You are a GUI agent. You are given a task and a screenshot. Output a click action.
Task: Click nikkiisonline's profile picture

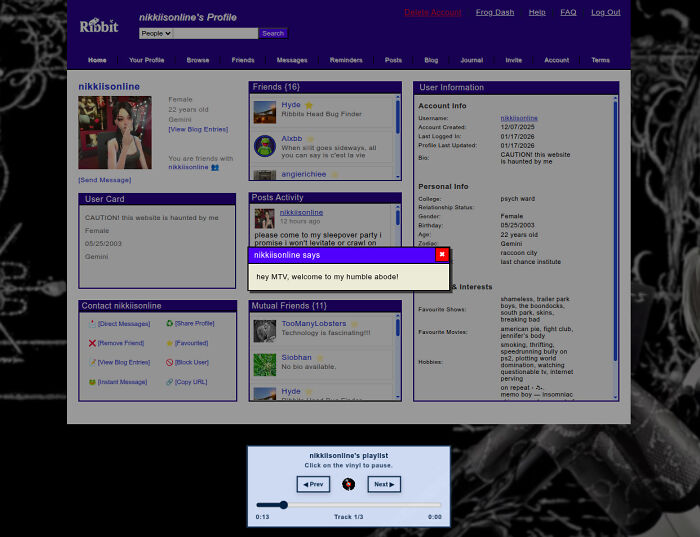pos(115,133)
